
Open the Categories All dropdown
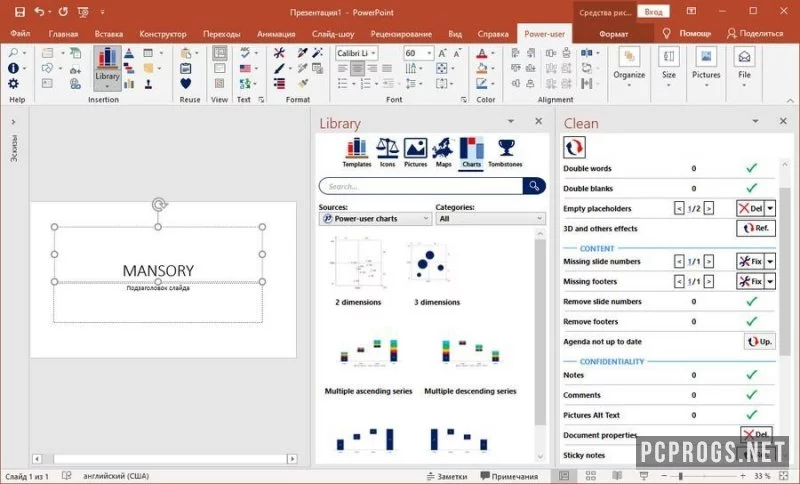pyautogui.click(x=490, y=218)
